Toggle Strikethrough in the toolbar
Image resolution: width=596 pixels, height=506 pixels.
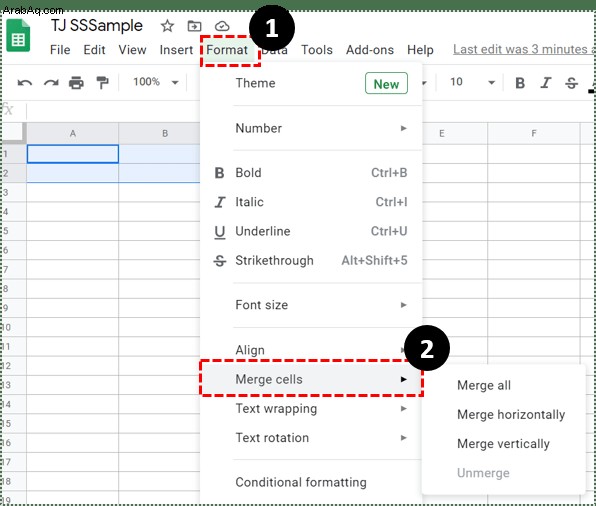571,82
